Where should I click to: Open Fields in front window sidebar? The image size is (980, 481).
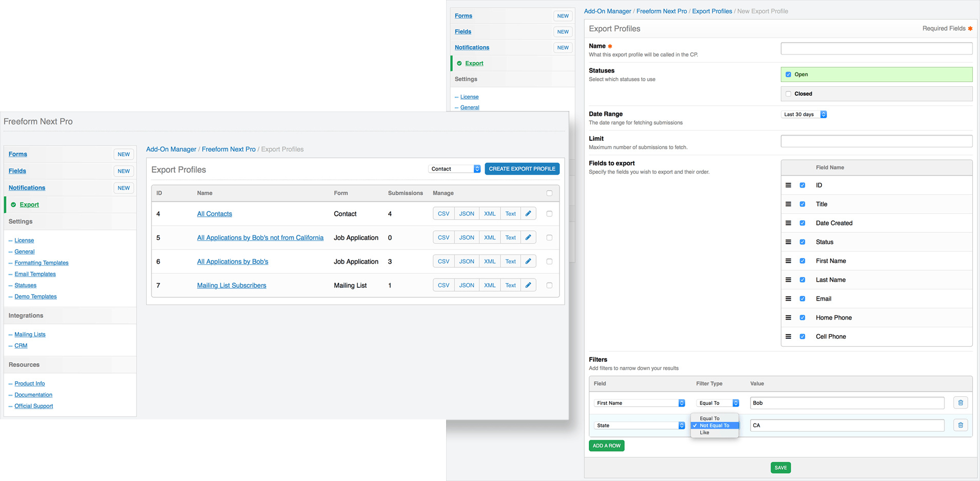tap(17, 171)
